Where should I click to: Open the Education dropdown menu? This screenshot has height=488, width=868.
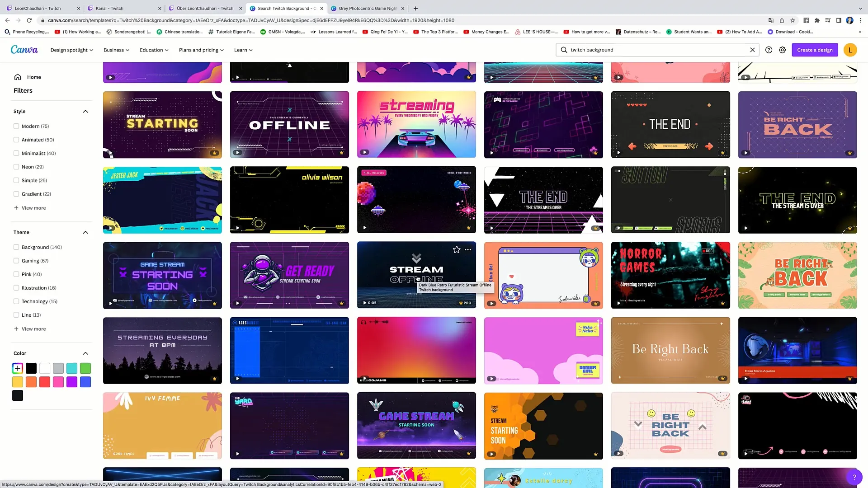click(x=154, y=50)
